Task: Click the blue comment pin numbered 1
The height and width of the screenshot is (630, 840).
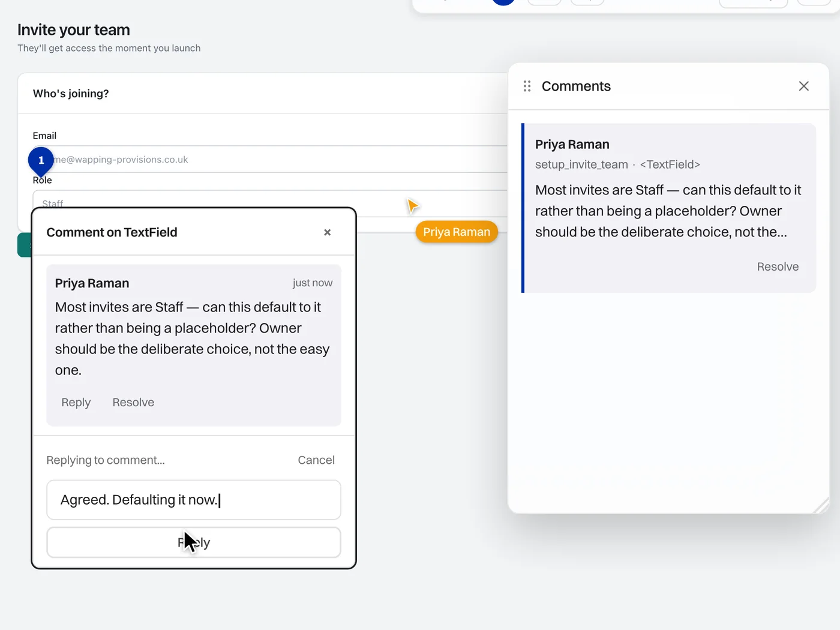Action: point(41,161)
